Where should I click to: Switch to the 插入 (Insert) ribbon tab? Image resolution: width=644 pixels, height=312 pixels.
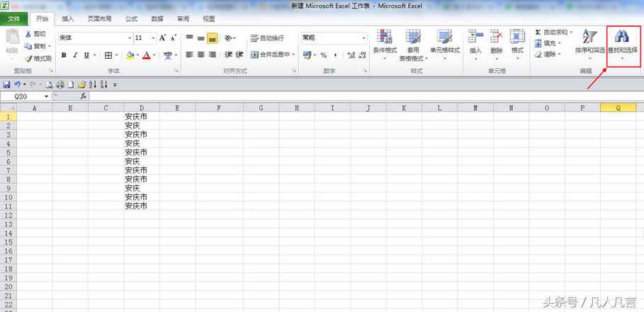click(x=67, y=18)
